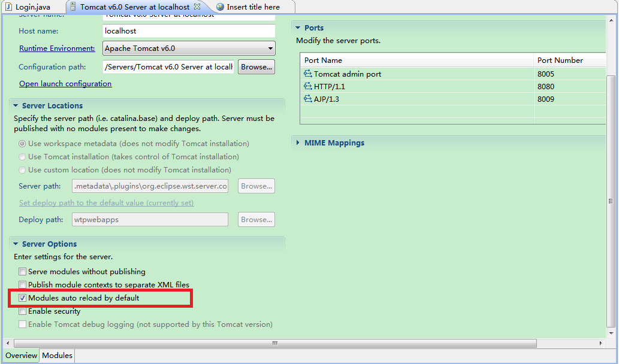
Task: Select Use Tomcat installation radio button
Action: 22,157
